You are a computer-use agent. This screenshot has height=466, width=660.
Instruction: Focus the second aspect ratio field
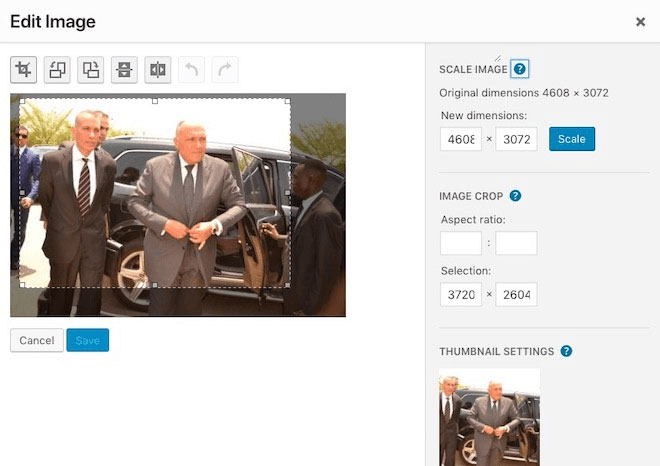516,243
